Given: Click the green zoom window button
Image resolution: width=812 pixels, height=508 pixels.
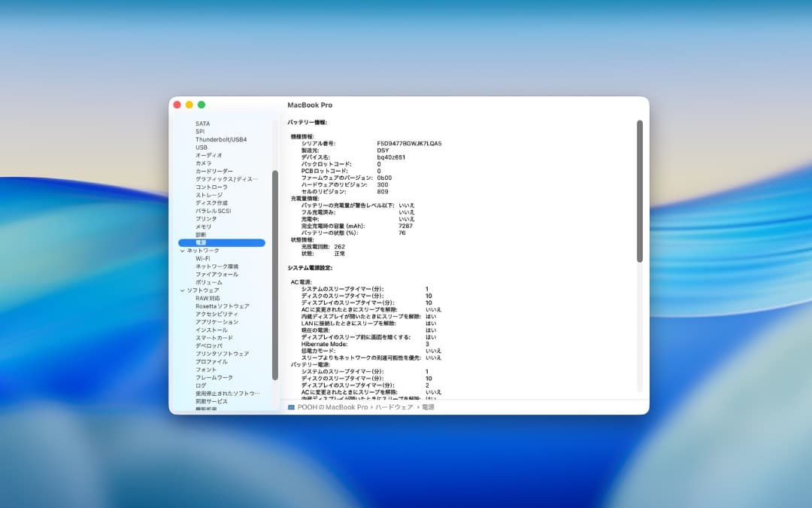Looking at the screenshot, I should [201, 105].
